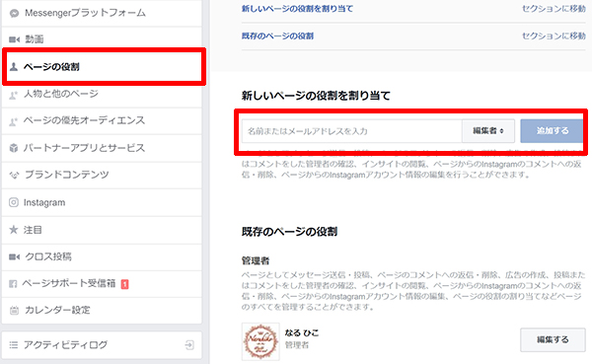Click the 既存のページの役割 section heading
This screenshot has height=364, width=592.
click(x=289, y=232)
